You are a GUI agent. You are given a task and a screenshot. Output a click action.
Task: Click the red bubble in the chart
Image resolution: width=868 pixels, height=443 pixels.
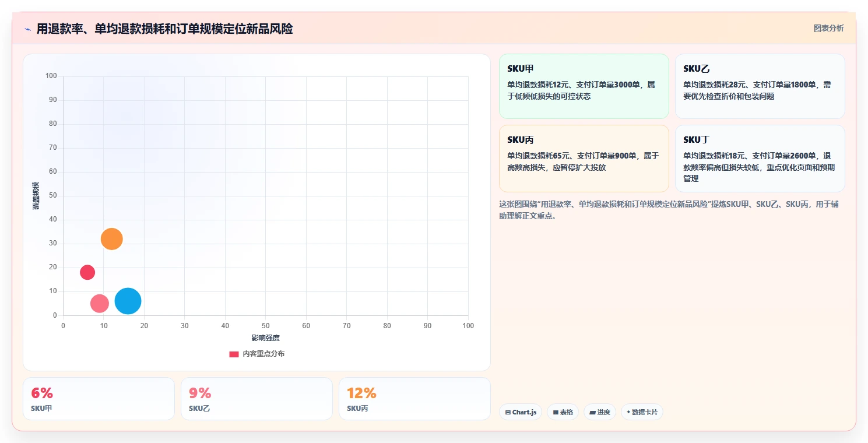click(x=87, y=272)
